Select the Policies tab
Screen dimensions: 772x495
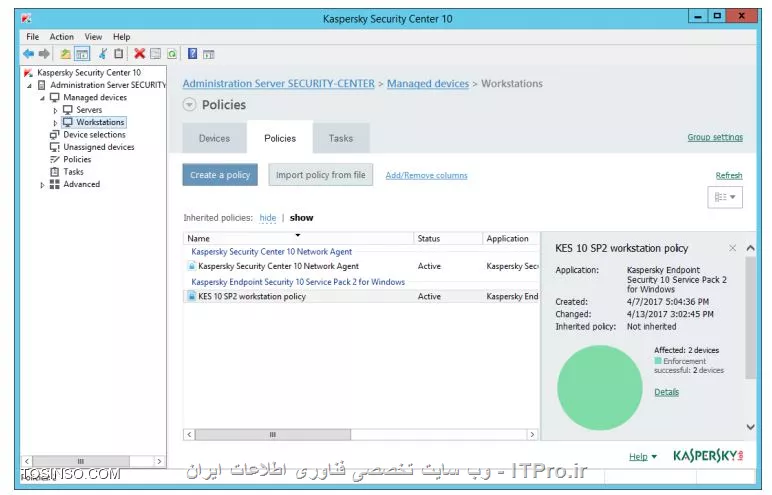[x=280, y=138]
